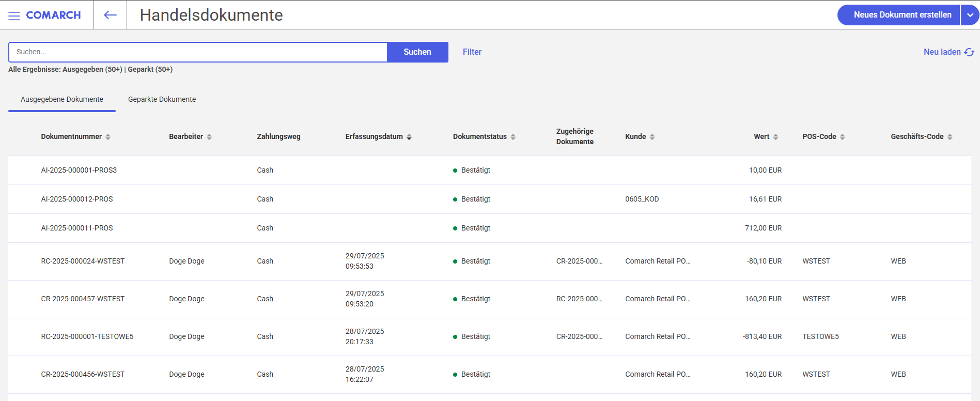Image resolution: width=980 pixels, height=401 pixels.
Task: Open document CR-2025-000456-WSTEST
Action: pos(83,374)
